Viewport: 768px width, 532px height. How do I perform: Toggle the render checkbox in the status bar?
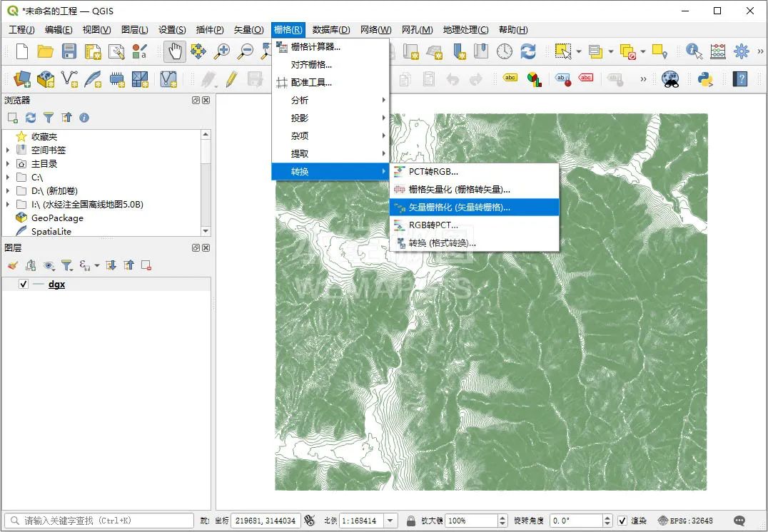pyautogui.click(x=622, y=521)
